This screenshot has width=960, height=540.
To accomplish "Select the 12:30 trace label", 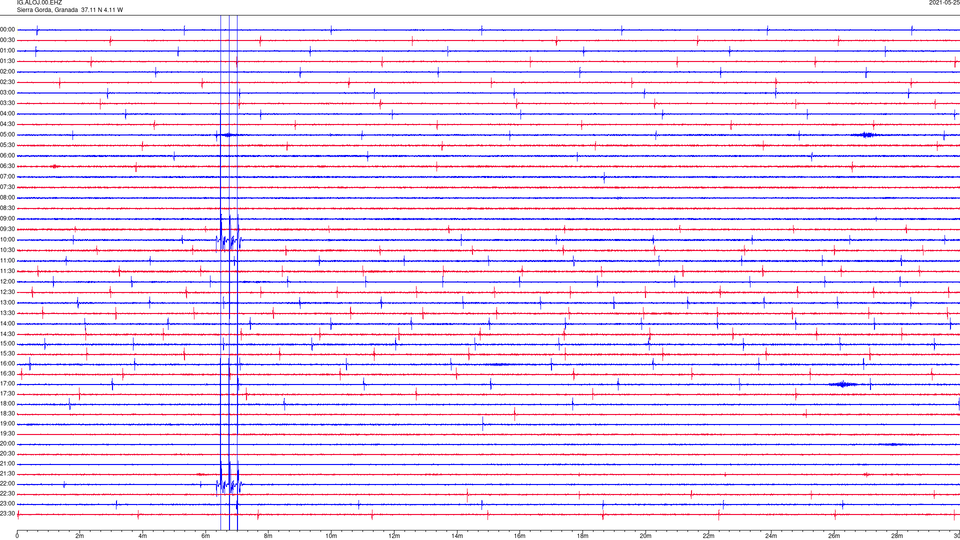I will pos(8,292).
